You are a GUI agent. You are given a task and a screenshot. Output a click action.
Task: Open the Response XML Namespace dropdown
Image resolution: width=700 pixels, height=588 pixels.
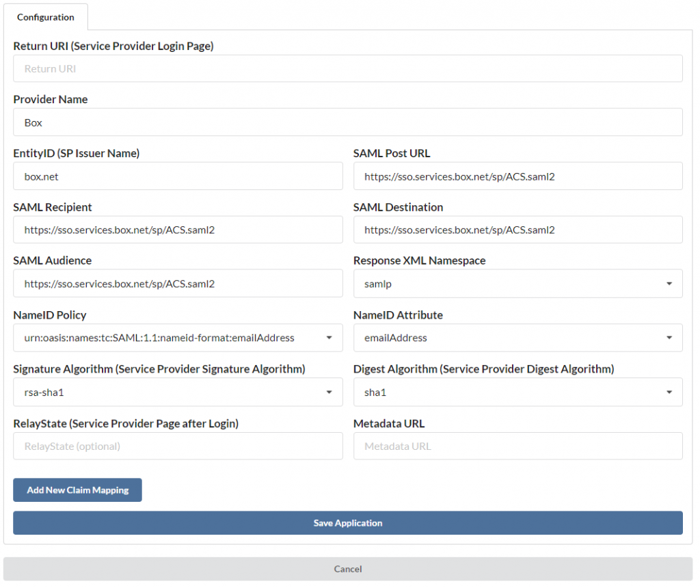pyautogui.click(x=518, y=284)
